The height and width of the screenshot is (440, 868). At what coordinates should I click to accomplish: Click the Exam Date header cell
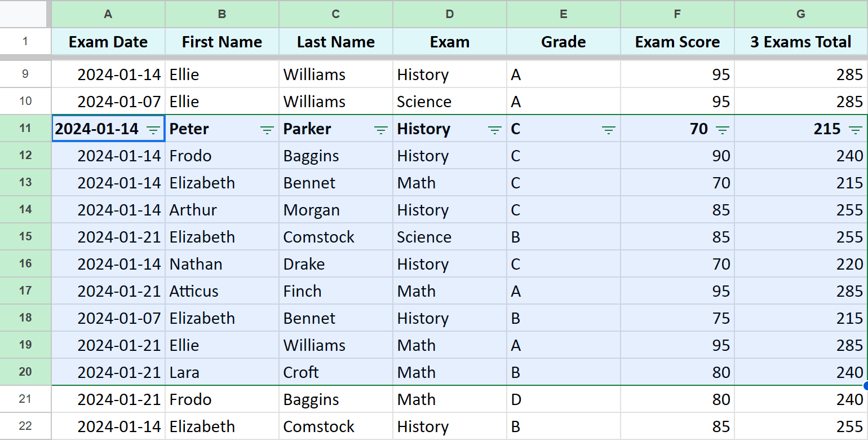coord(108,42)
